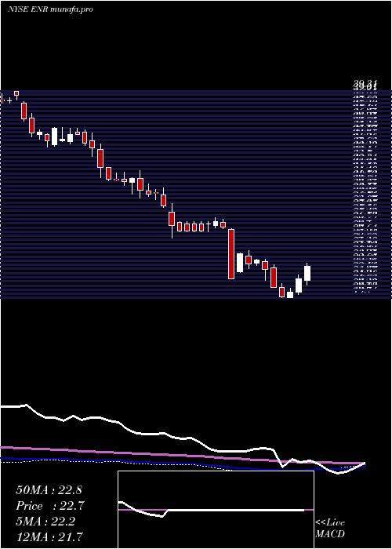The height and width of the screenshot is (549, 392).
Task: Click the '12MA : 21.7' readout
Action: coord(49,536)
